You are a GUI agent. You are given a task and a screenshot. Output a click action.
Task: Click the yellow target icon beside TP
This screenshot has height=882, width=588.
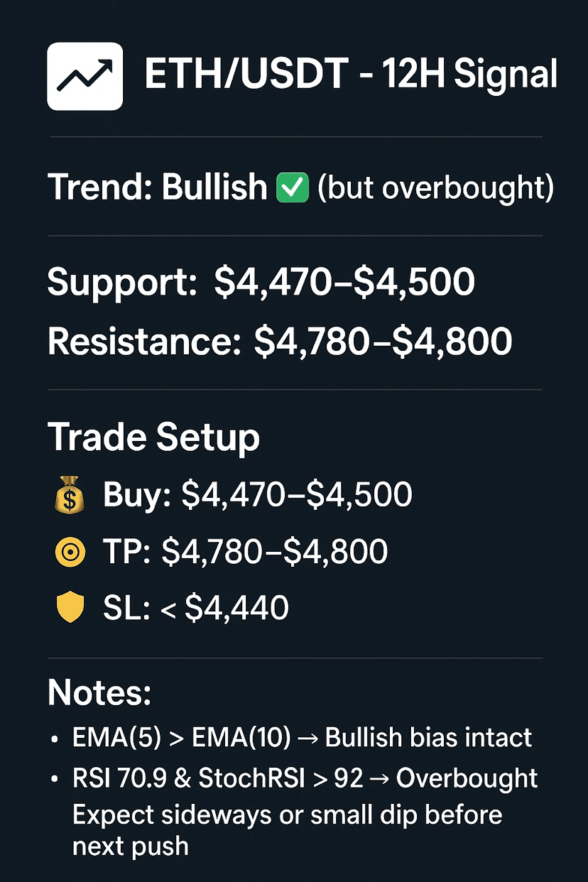70,552
